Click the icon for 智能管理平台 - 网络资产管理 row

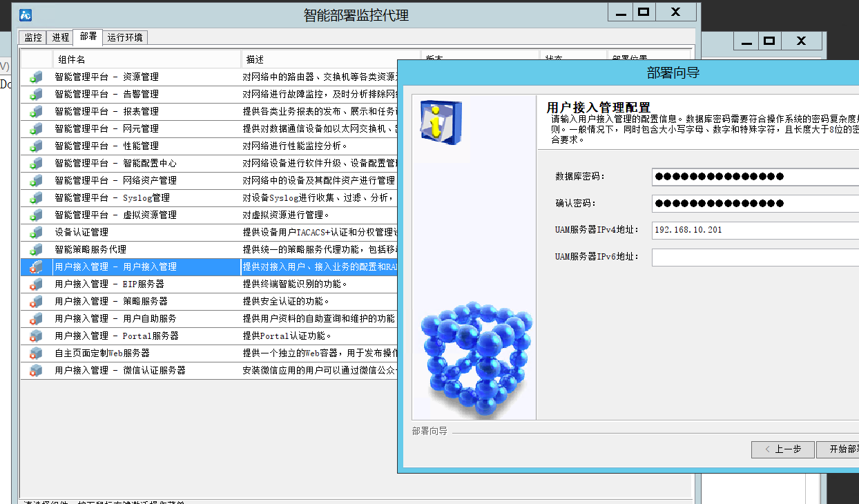point(37,180)
